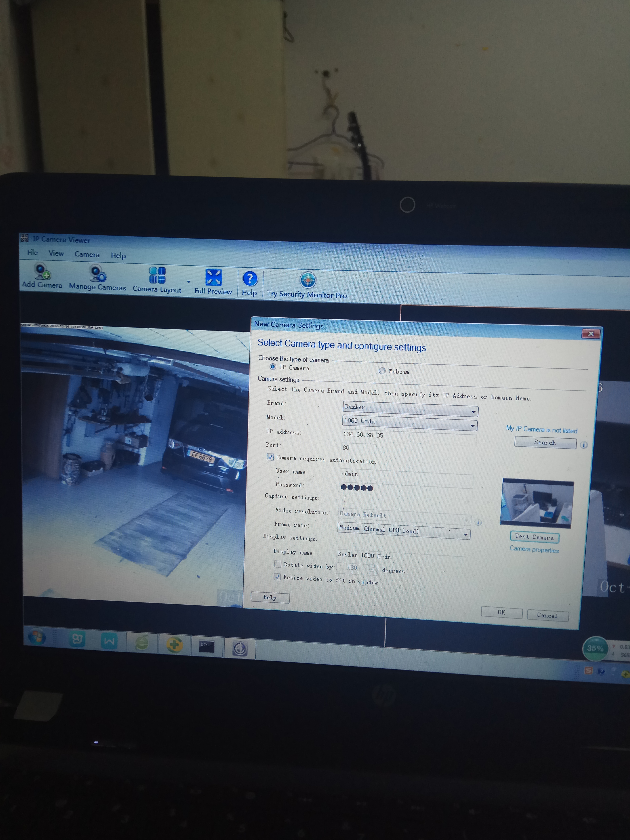
Task: Open the Help menu in menu bar
Action: point(118,256)
